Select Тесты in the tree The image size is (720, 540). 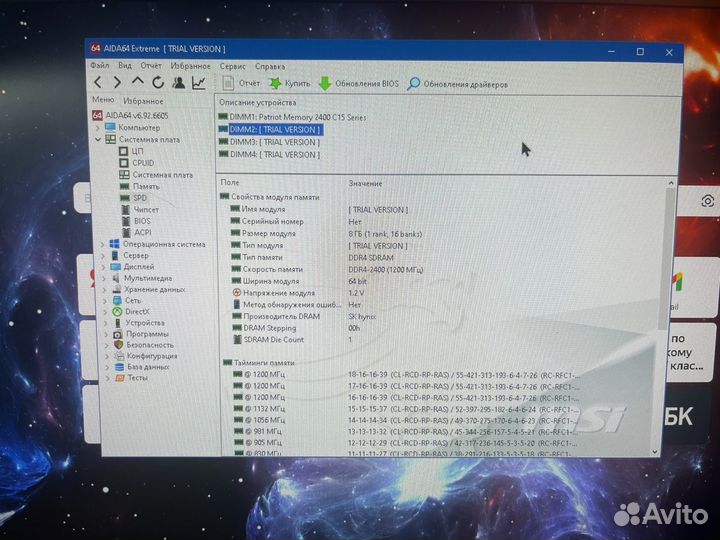point(132,377)
